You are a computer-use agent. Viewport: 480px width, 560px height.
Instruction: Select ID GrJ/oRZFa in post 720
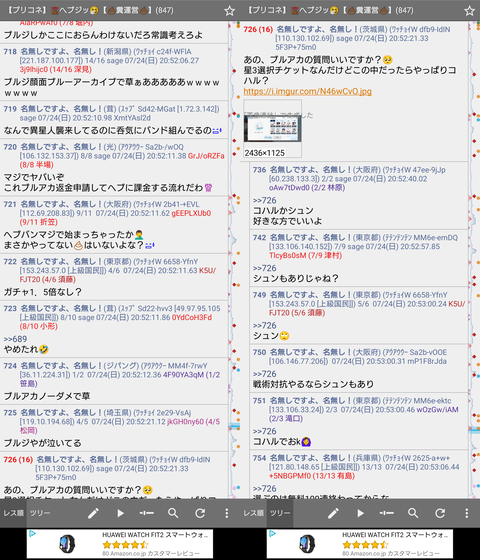click(206, 156)
